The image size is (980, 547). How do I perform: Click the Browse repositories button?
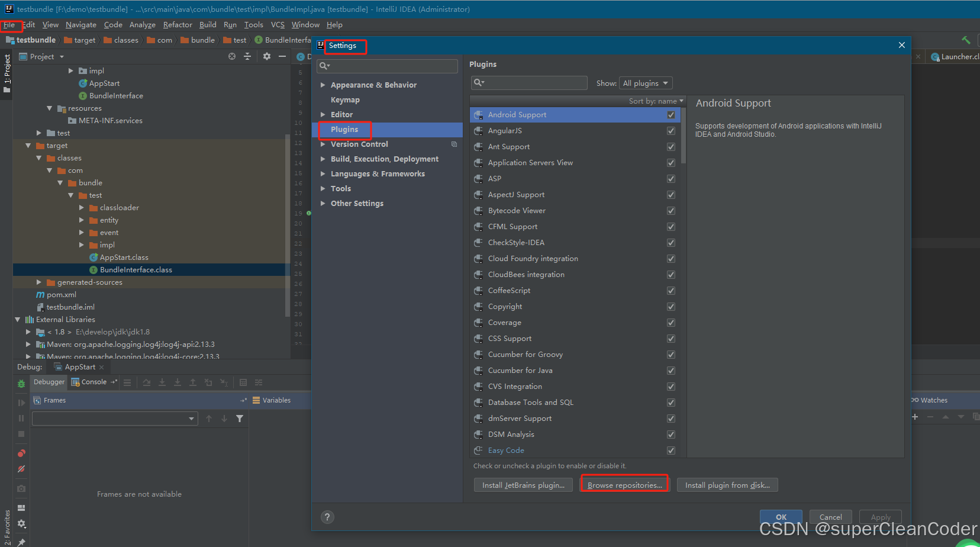click(624, 485)
